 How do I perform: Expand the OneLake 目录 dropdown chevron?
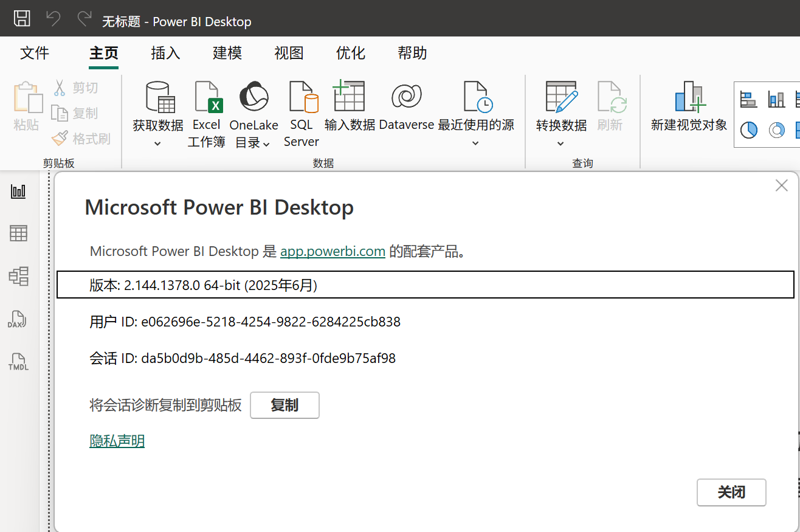click(267, 143)
